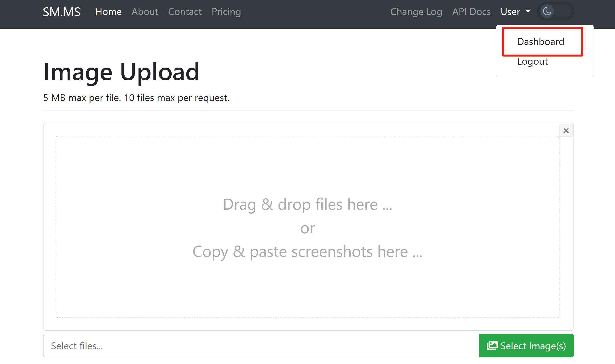Click the close (×) upload panel button
Viewport: 615px width, 364px height.
click(x=566, y=131)
